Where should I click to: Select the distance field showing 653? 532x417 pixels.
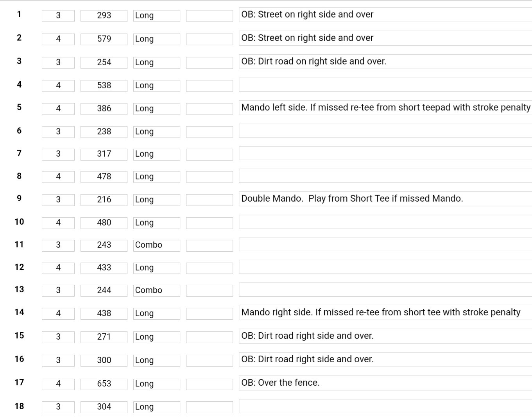point(104,384)
